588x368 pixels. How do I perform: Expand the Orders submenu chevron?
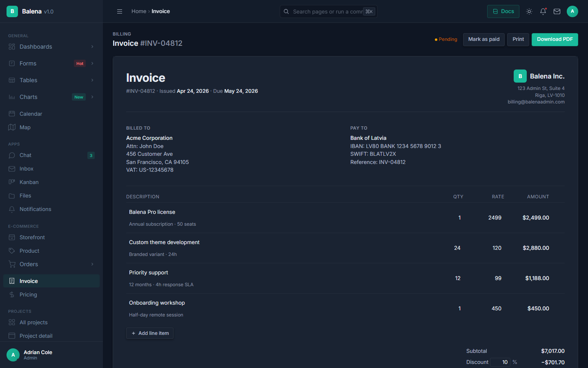92,264
